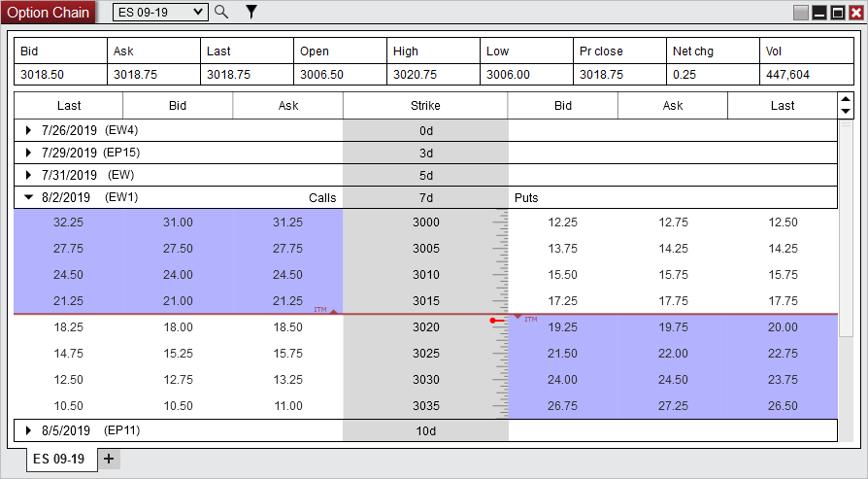Click the Strike column header
Screen dimensions: 868x479
click(425, 106)
